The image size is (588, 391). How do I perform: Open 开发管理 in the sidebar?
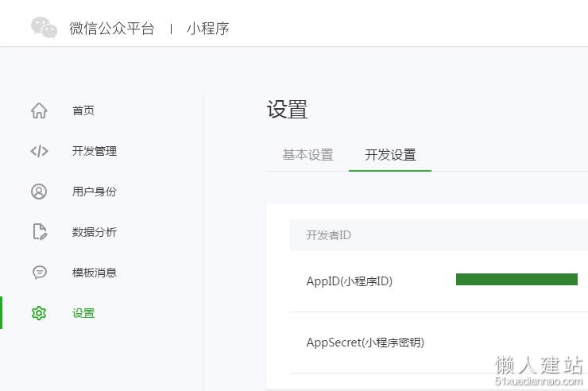point(95,151)
